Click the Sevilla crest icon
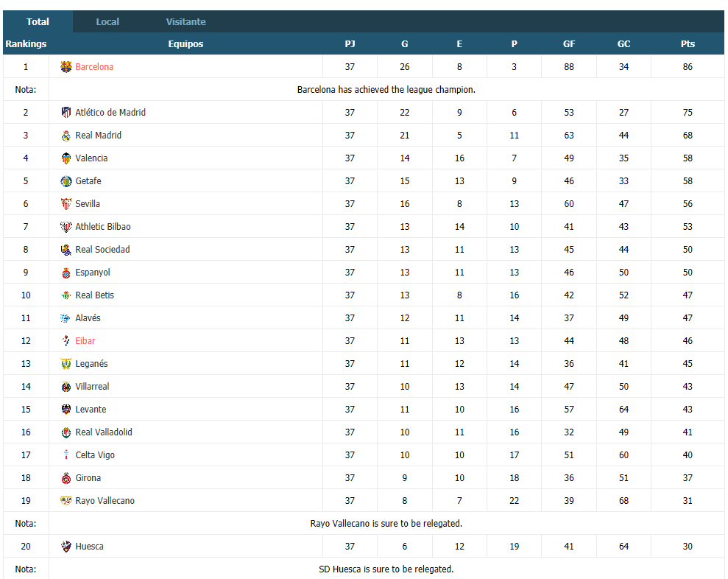Screen dimensions: 728x579 66,203
